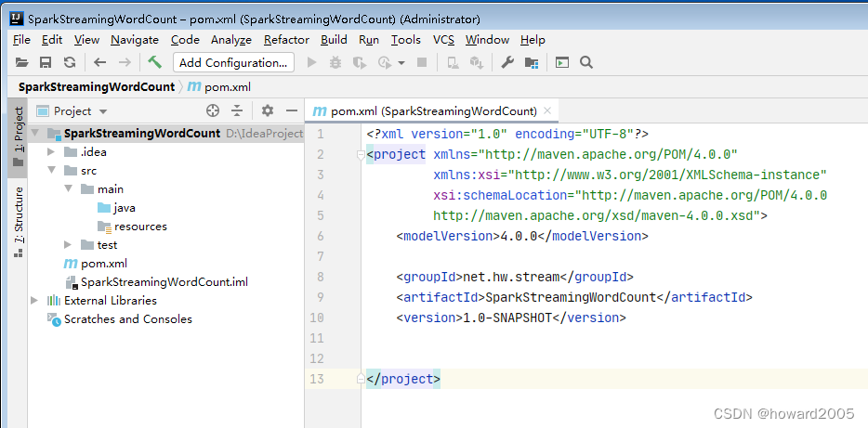Viewport: 868px width, 428px height.
Task: Open the Code menu
Action: 185,40
